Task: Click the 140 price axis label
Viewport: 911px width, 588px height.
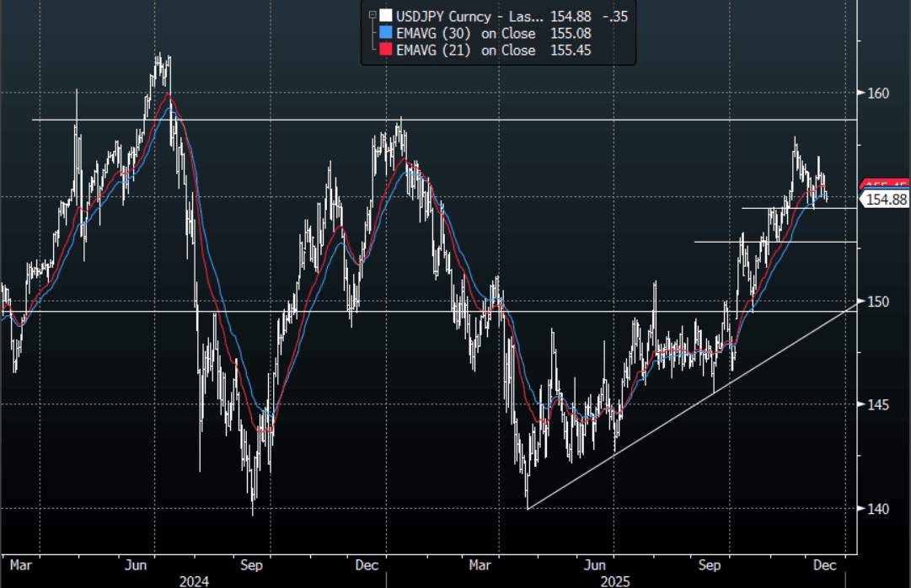Action: pos(878,509)
